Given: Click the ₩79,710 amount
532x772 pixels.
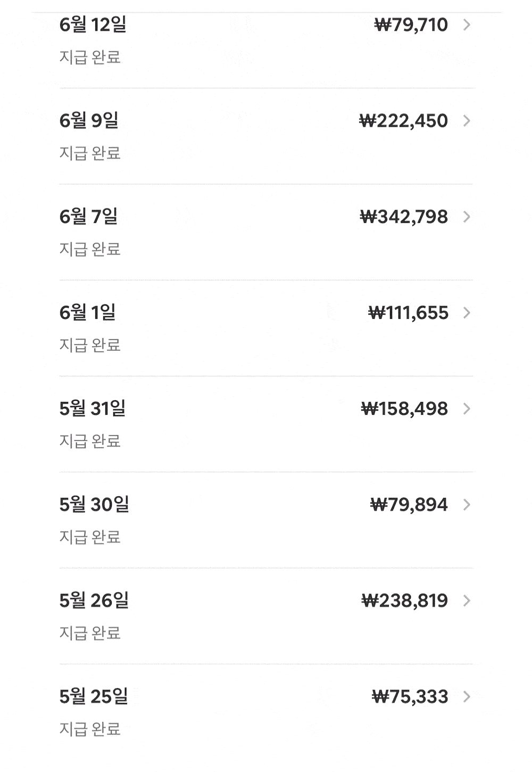Looking at the screenshot, I should pos(411,25).
